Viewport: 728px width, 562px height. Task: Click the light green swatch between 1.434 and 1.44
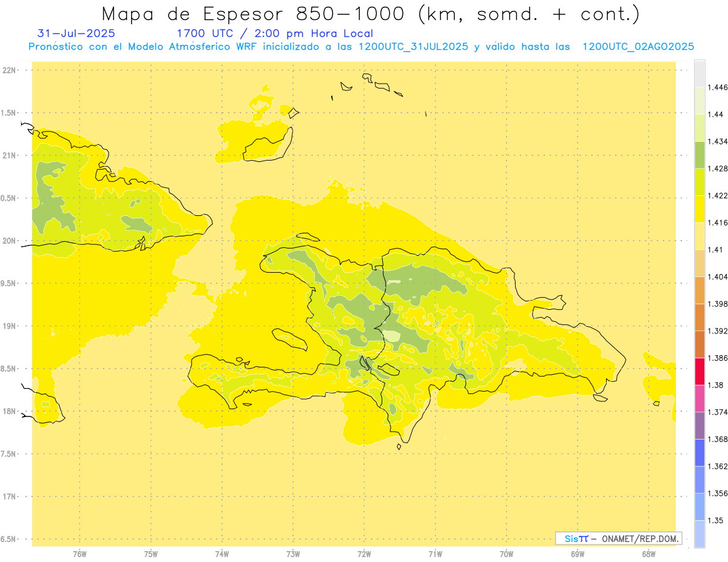699,127
